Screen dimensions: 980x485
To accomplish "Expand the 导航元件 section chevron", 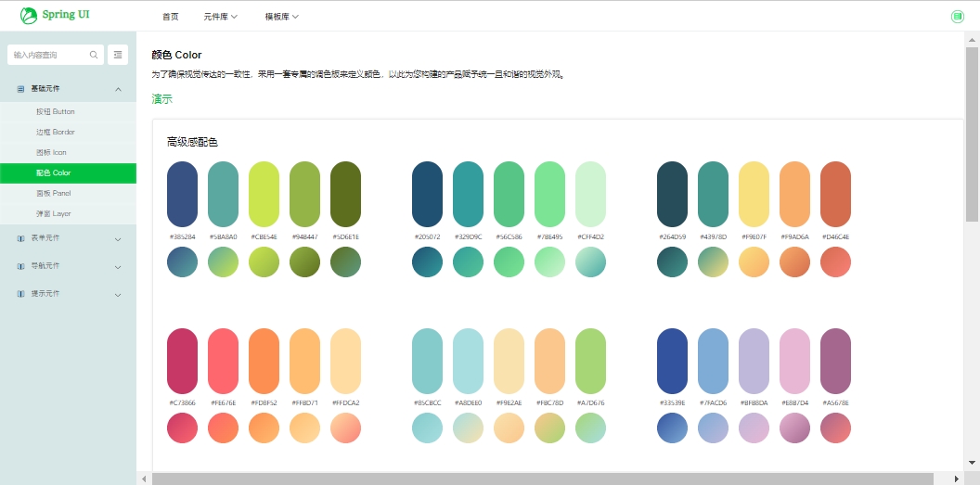I will (x=118, y=267).
